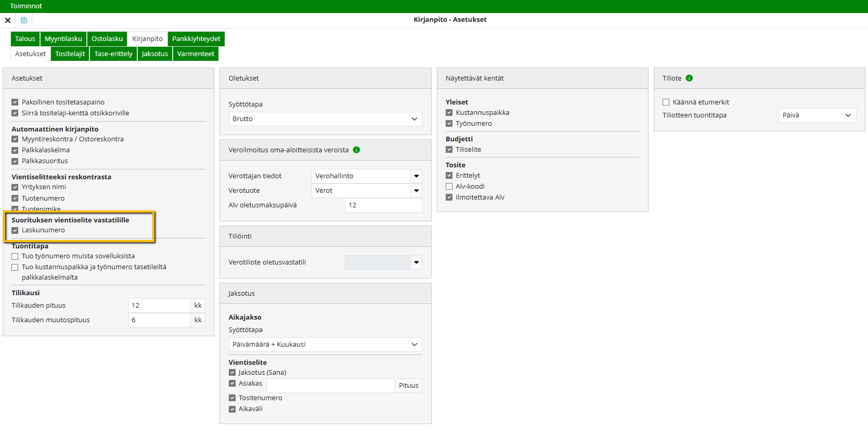Go to the Pankkiyhteydet tab

[196, 39]
